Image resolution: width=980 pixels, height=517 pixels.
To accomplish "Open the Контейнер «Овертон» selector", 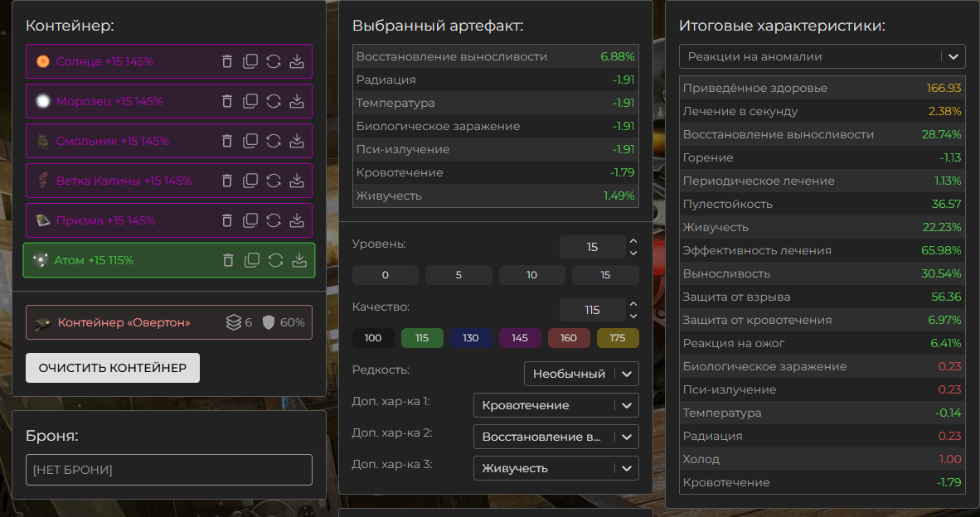I will coord(169,322).
